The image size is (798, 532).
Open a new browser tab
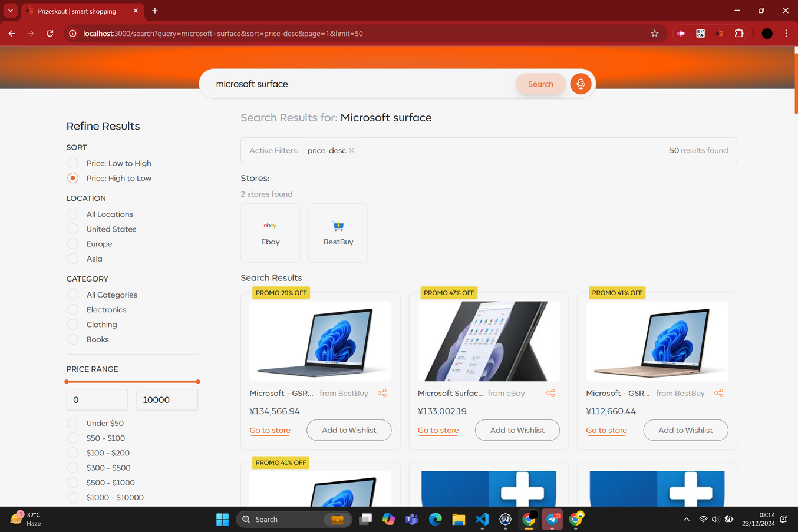pyautogui.click(x=155, y=11)
